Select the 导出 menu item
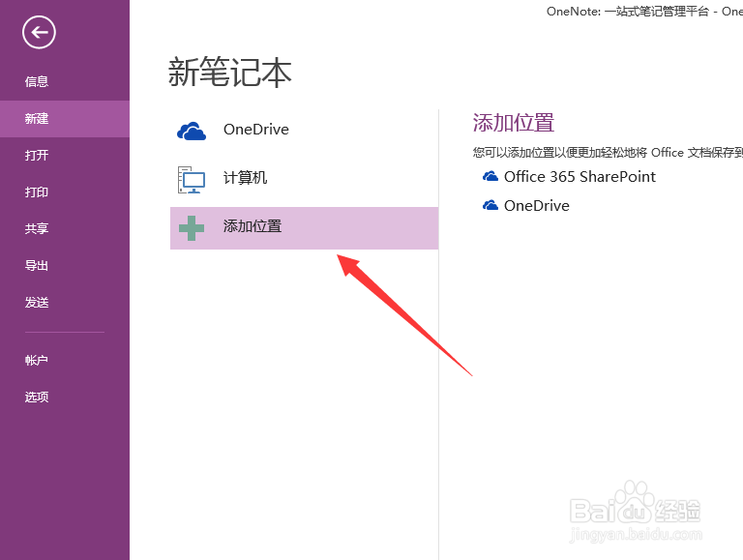The width and height of the screenshot is (743, 560). 65,265
